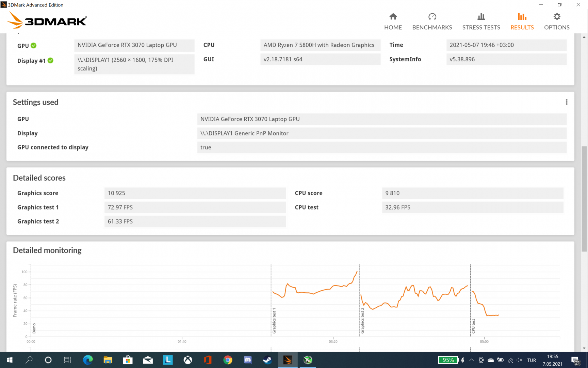The image size is (588, 368).
Task: Click the green 95% battery indicator
Action: (x=448, y=360)
